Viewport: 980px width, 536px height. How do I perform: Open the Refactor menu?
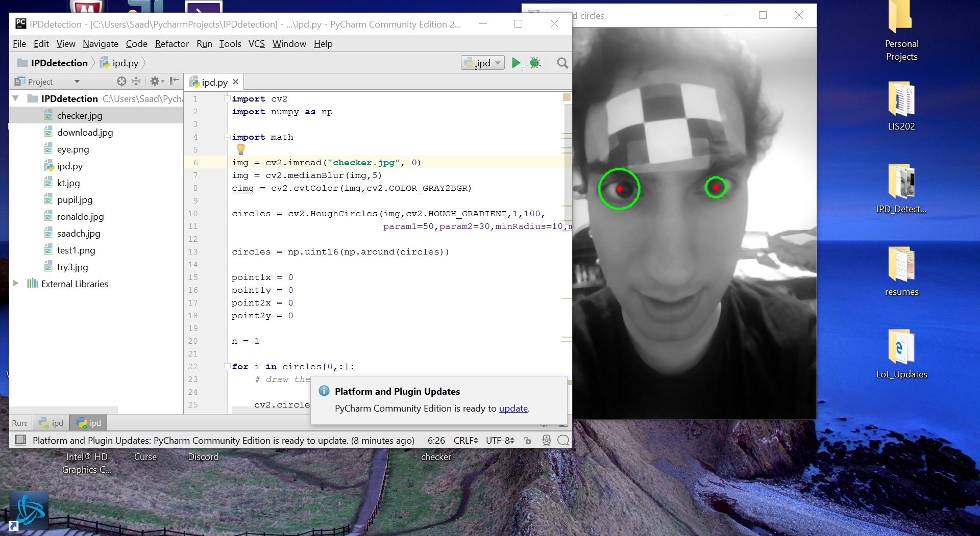coord(171,44)
